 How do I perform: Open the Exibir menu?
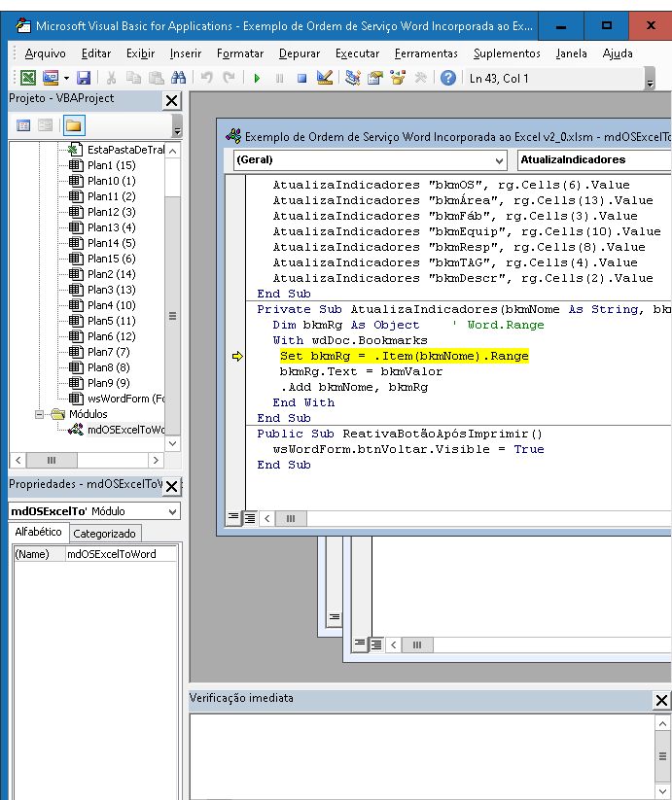point(140,53)
